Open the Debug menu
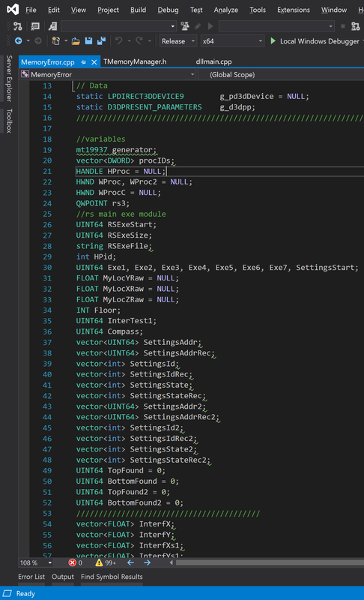Screen dimensions: 364x600 point(168,10)
